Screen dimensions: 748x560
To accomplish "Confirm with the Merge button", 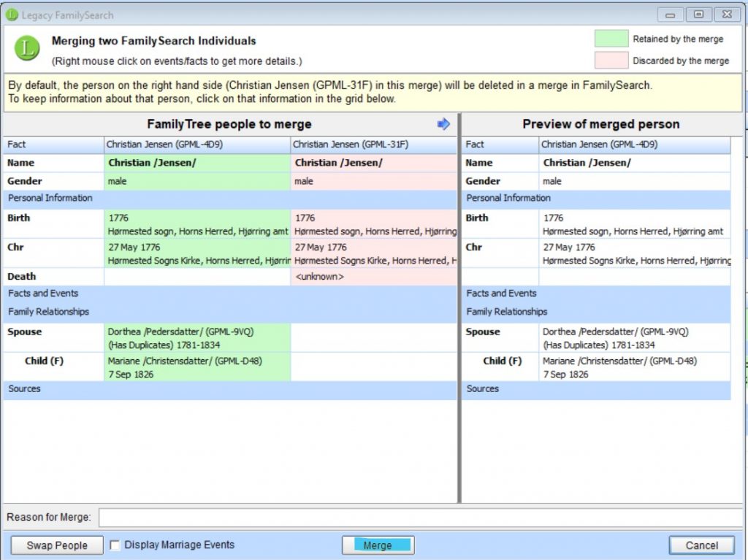I will (x=378, y=545).
